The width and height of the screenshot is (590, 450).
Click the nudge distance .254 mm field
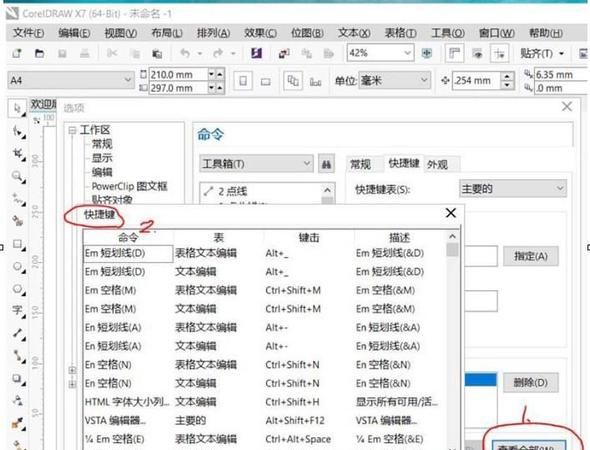click(477, 80)
